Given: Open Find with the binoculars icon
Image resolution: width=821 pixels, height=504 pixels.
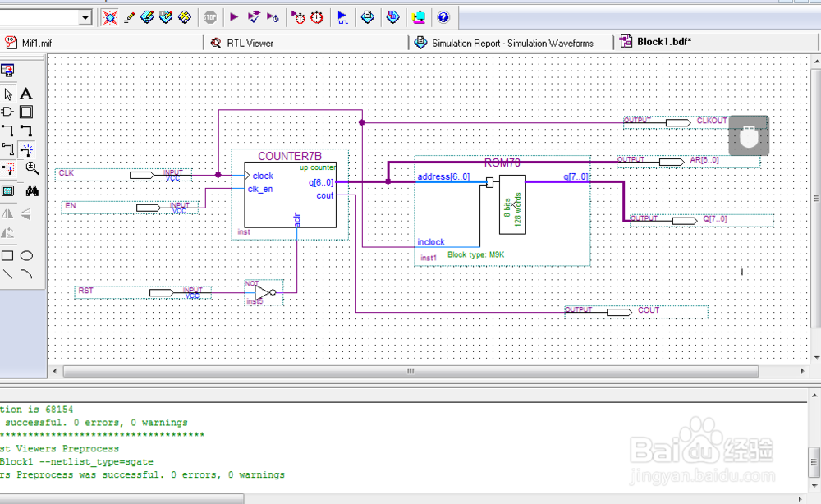Looking at the screenshot, I should coord(32,191).
